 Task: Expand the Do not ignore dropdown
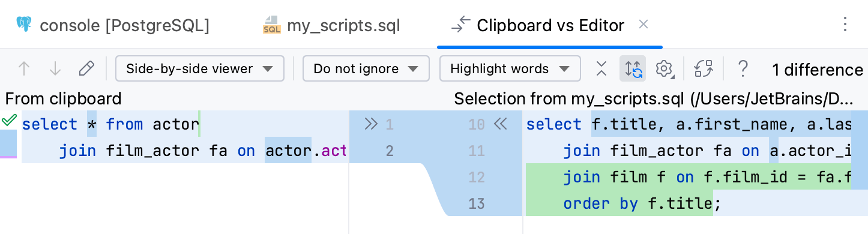coord(366,69)
